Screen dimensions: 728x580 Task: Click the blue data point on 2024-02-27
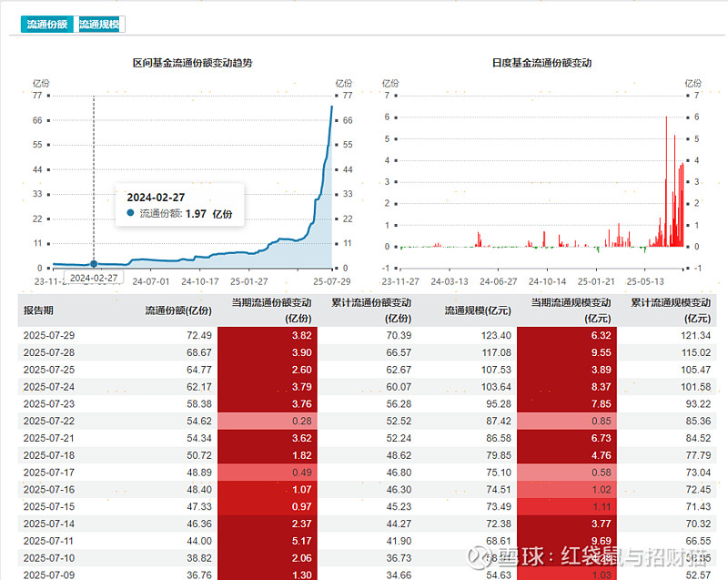[x=94, y=264]
